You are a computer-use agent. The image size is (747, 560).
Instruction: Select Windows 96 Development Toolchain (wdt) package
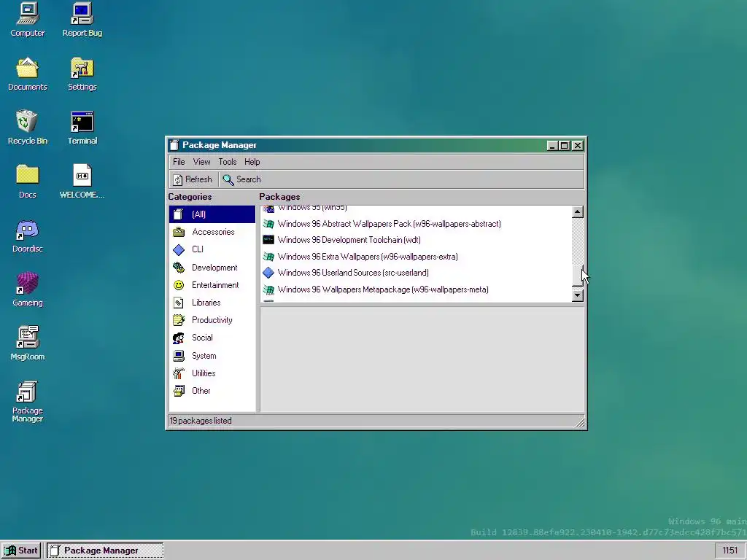tap(416, 240)
